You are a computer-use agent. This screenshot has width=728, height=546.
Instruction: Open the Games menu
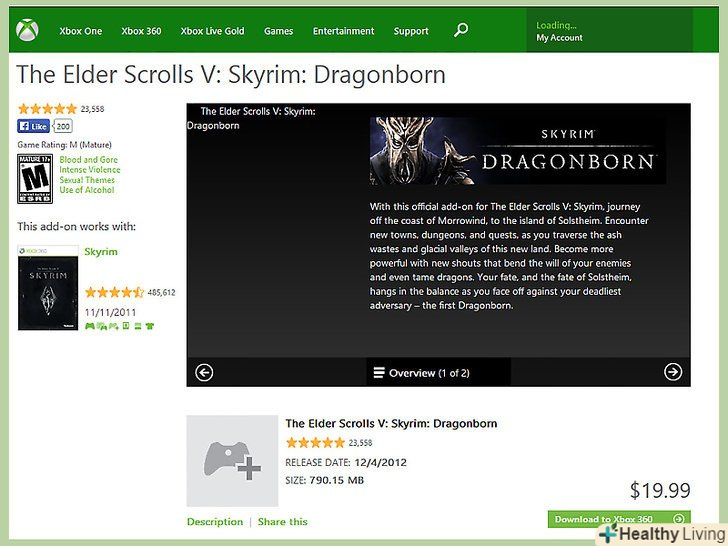click(279, 31)
